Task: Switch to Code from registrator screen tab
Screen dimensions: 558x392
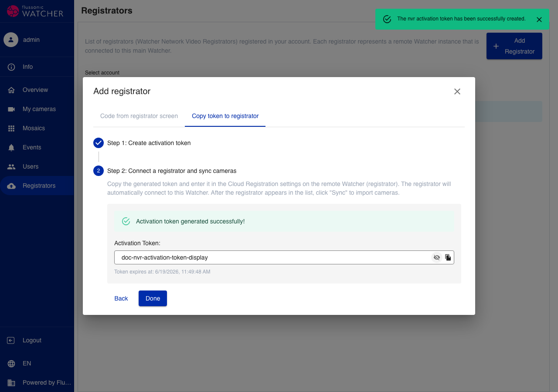Action: 139,116
